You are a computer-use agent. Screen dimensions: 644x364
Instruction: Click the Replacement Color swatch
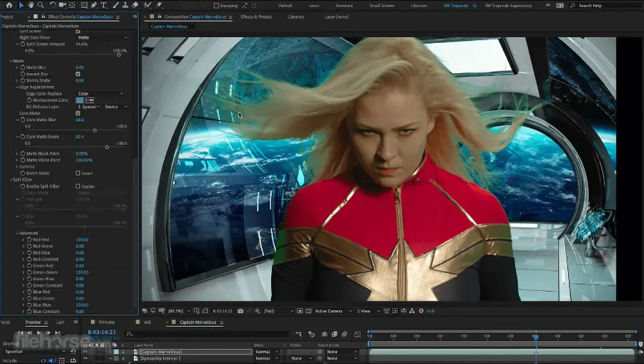(79, 100)
